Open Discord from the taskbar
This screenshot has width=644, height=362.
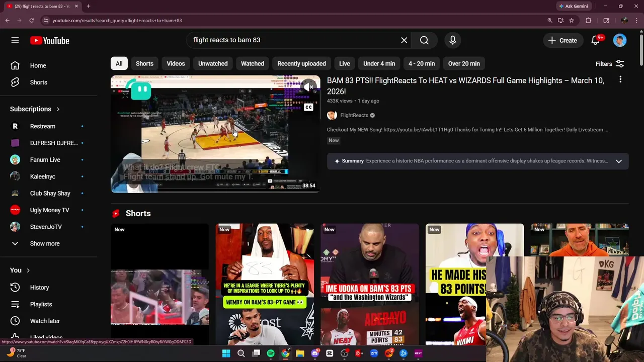coord(315,353)
